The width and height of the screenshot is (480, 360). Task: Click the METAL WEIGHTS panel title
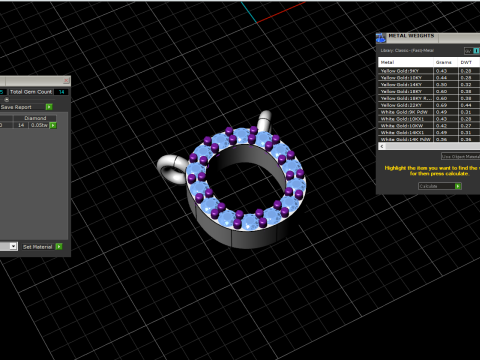point(411,36)
